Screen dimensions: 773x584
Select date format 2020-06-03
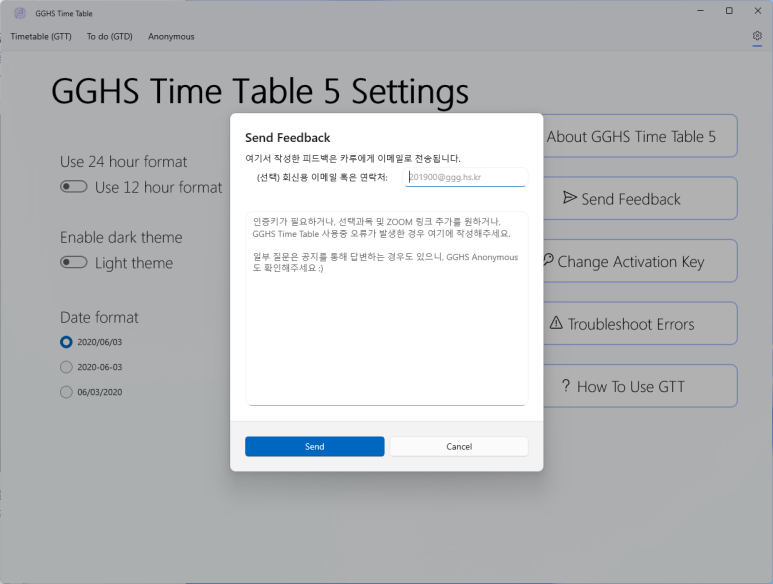[x=66, y=367]
